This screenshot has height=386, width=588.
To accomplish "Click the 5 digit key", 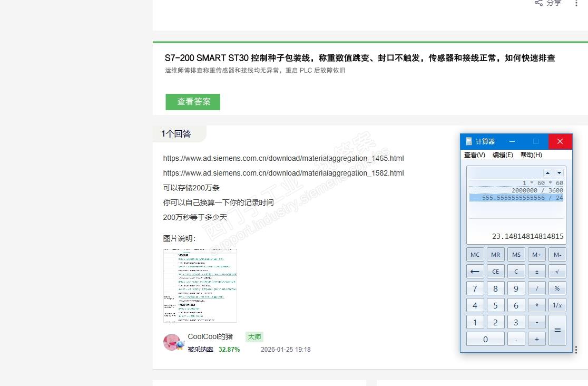I will point(495,305).
